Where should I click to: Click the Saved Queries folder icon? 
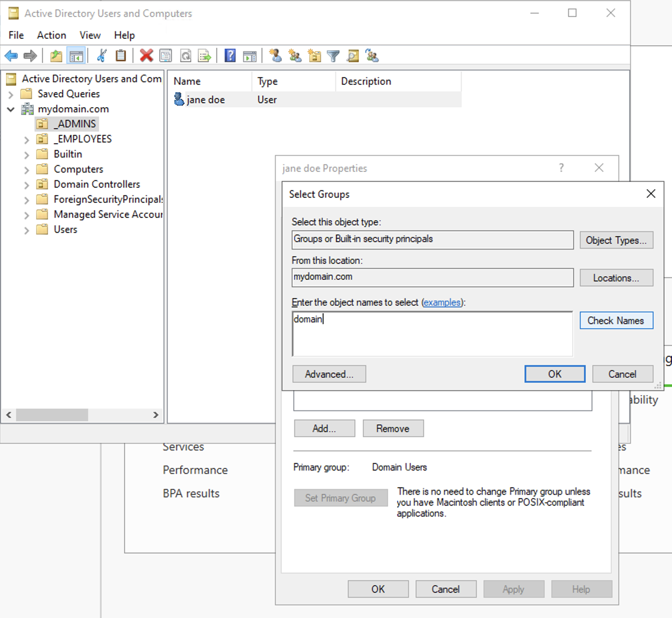click(x=26, y=93)
